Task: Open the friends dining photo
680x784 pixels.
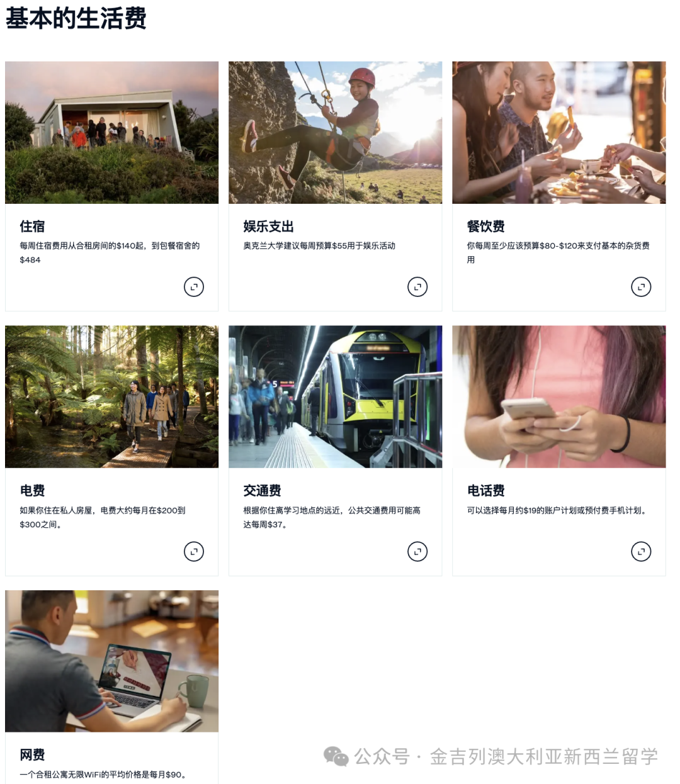Action: [559, 132]
